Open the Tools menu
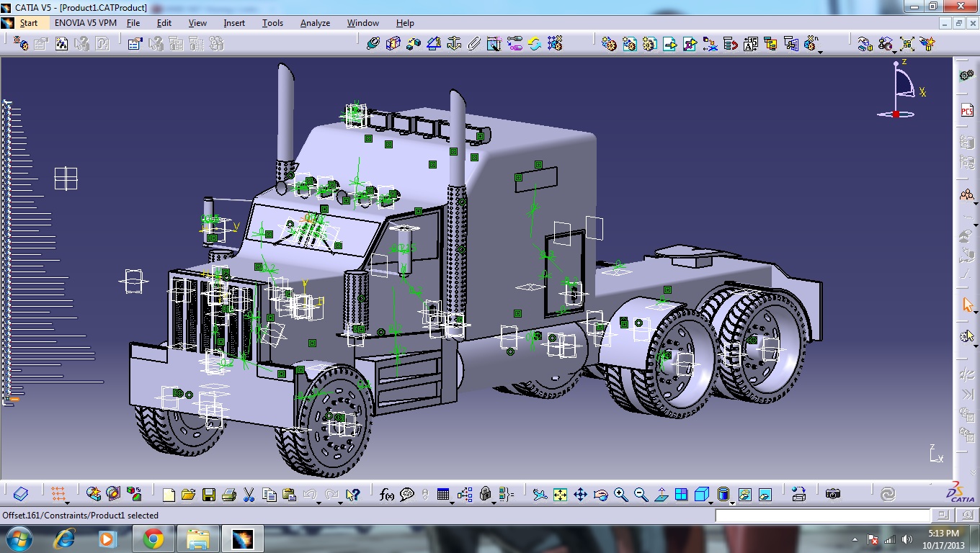Image resolution: width=980 pixels, height=553 pixels. (272, 23)
